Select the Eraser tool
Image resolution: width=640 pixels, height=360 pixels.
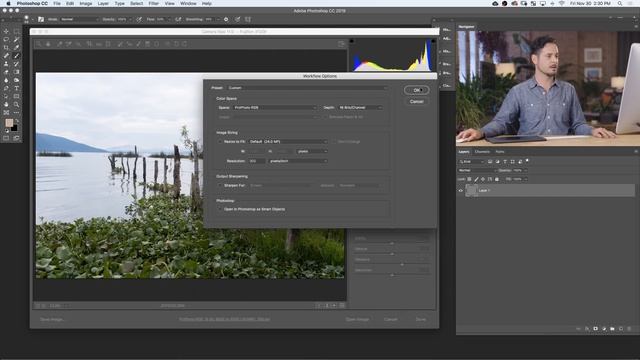pyautogui.click(x=6, y=72)
